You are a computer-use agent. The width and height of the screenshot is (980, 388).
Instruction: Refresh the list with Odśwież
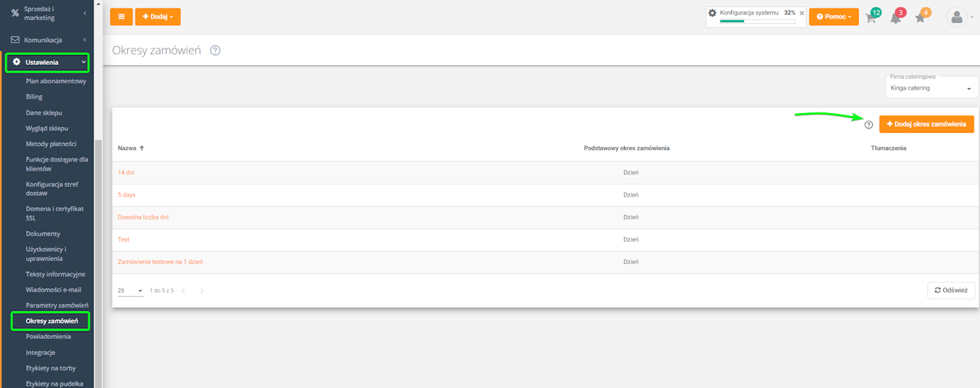[950, 290]
